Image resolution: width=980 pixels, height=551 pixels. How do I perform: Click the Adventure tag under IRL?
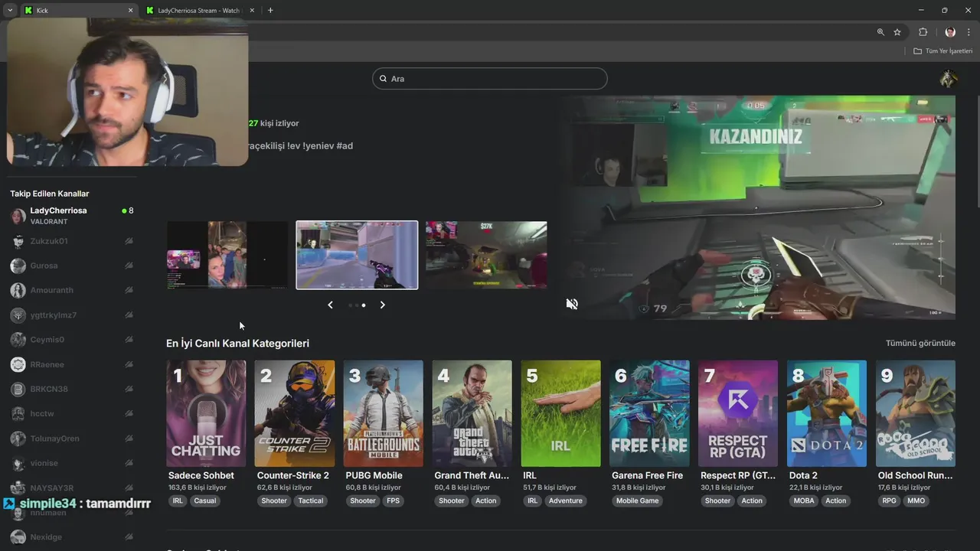click(566, 500)
